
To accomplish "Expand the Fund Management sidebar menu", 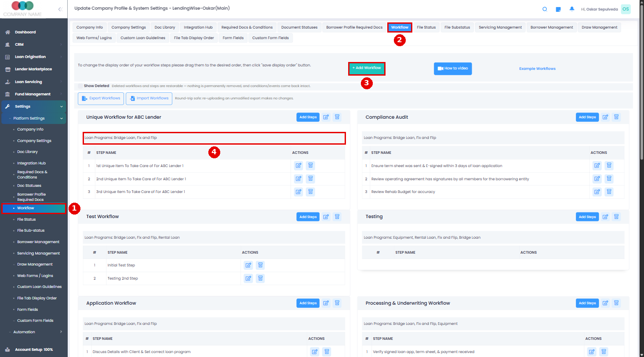I will 33,94.
